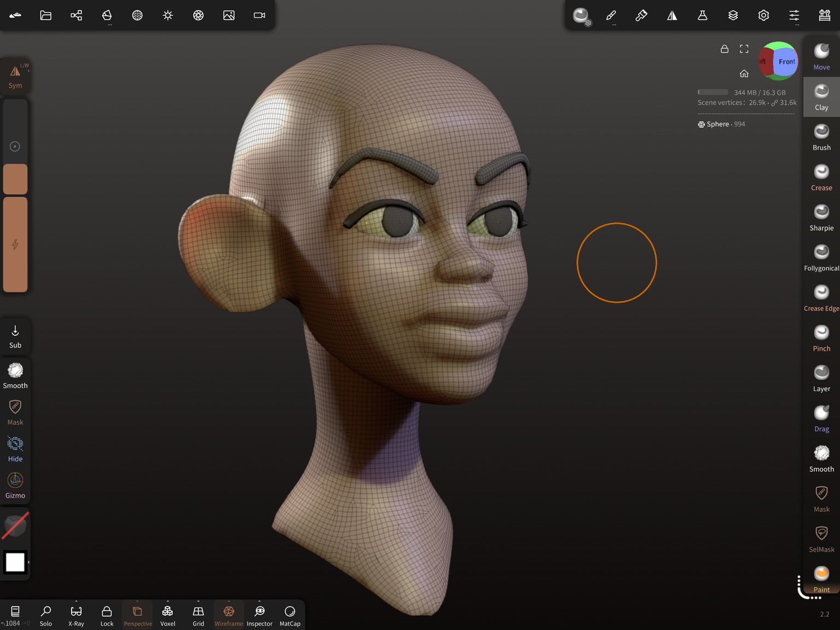Adjust the brush intensity slider
The image size is (840, 630).
[15, 244]
